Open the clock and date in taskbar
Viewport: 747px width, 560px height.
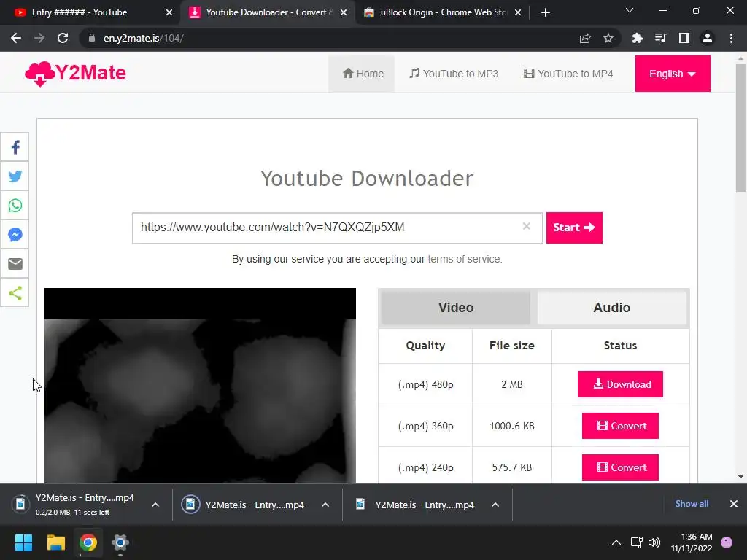coord(692,542)
